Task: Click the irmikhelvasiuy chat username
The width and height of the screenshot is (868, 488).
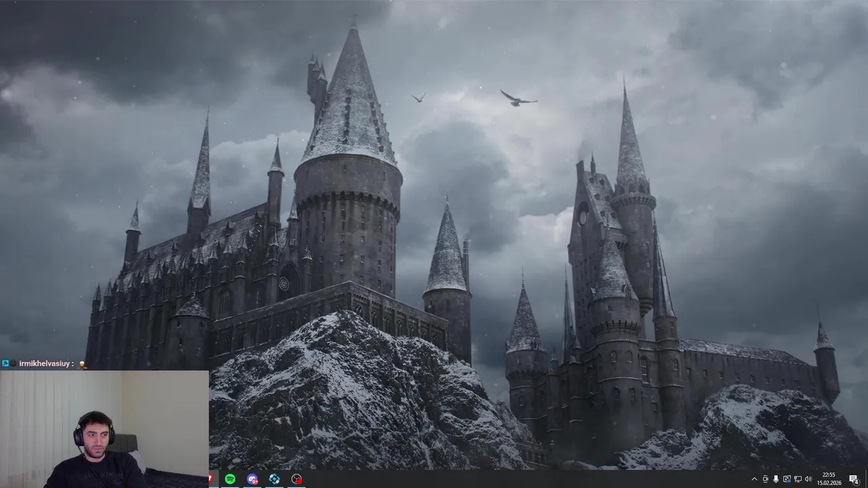Action: (44, 364)
